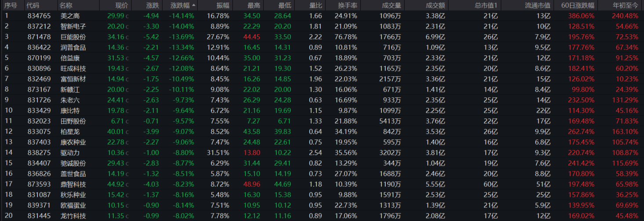Screen dimensions: 644x221
Task: Click the 序号 column header
Action: point(11,5)
